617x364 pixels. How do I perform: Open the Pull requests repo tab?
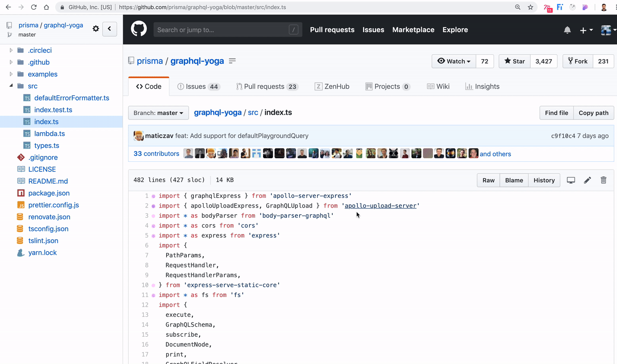(x=267, y=86)
